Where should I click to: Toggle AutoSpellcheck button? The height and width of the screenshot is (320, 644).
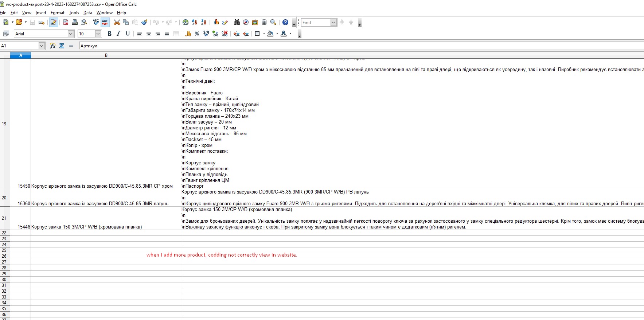click(x=105, y=22)
